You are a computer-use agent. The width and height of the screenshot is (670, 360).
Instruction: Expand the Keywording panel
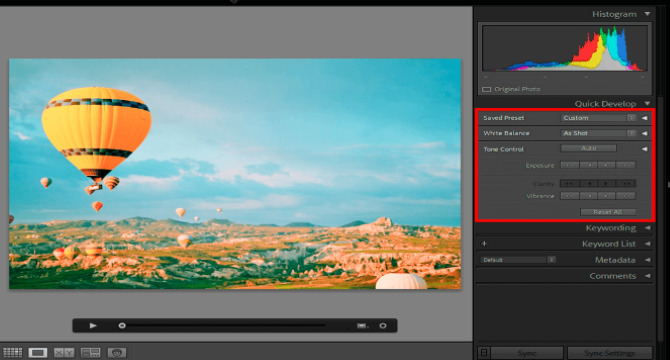pos(648,228)
